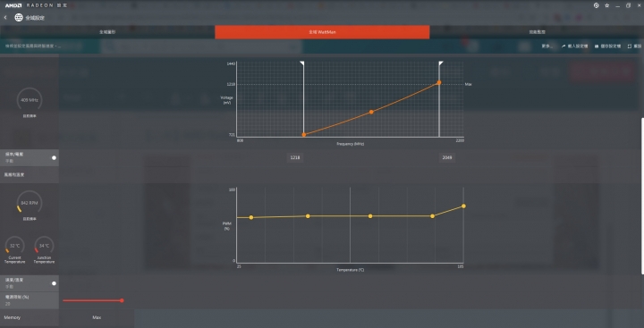
Task: Open the first tab left of WattMan
Action: [107, 32]
